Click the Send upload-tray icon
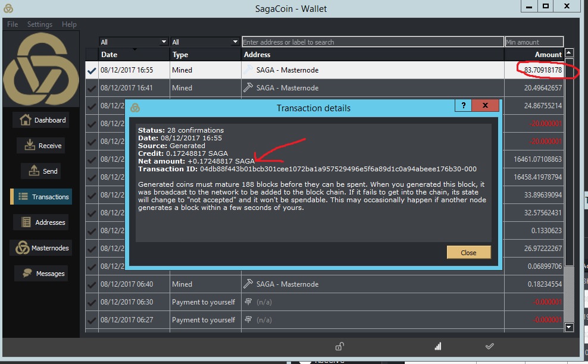 tap(34, 170)
